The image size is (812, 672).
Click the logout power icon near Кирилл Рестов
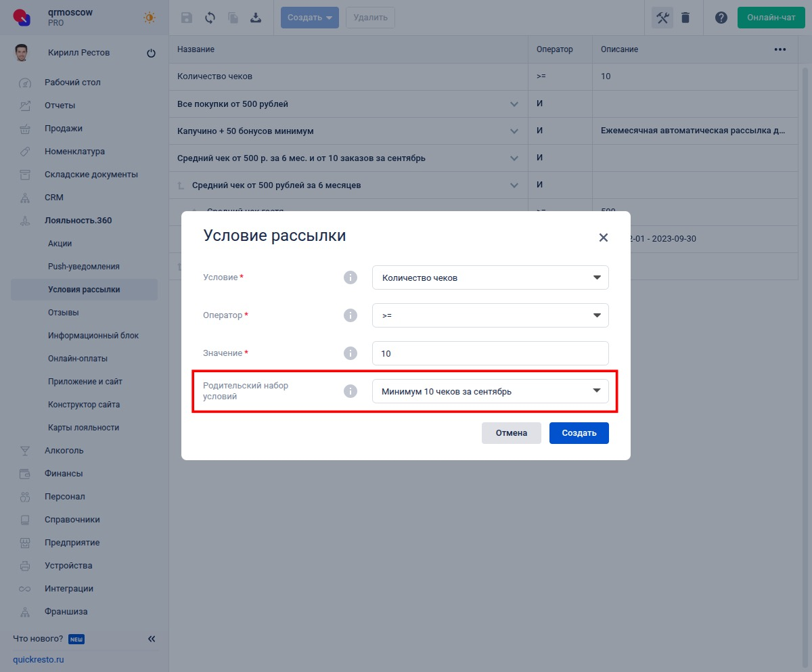(151, 53)
